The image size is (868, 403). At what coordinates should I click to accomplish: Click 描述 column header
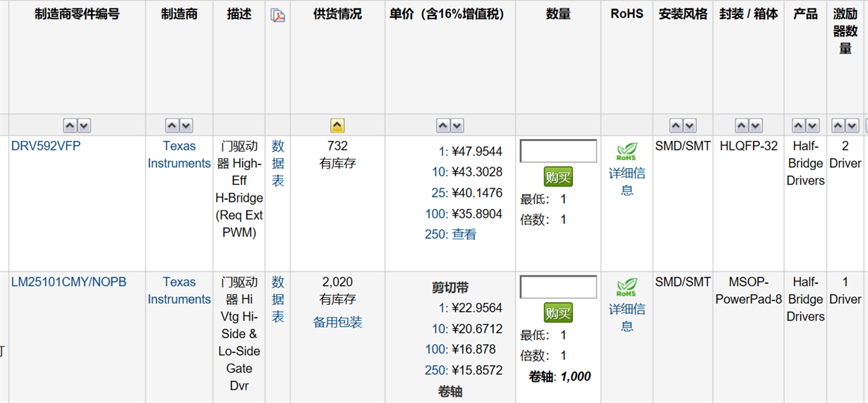(239, 14)
